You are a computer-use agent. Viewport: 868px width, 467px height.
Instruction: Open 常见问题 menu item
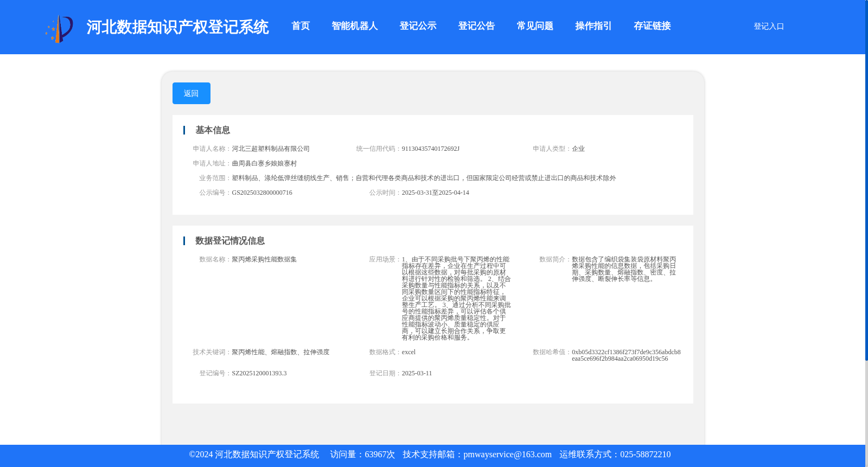(x=535, y=26)
